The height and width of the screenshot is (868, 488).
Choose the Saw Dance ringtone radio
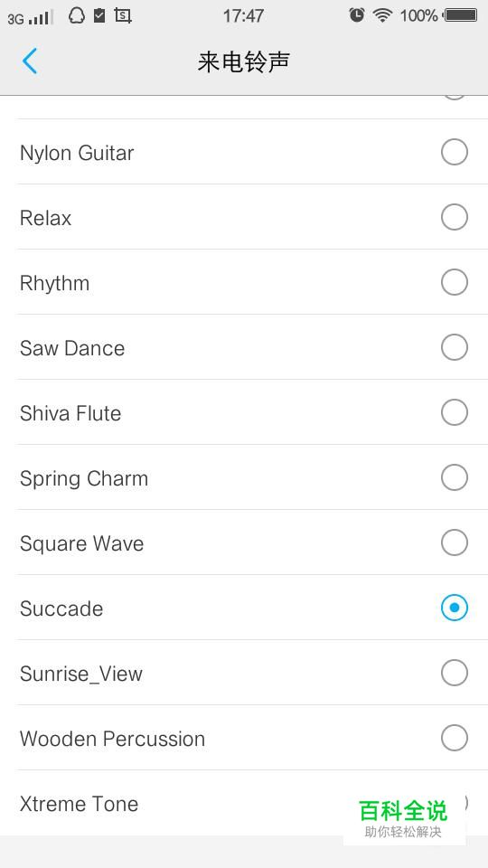455,347
